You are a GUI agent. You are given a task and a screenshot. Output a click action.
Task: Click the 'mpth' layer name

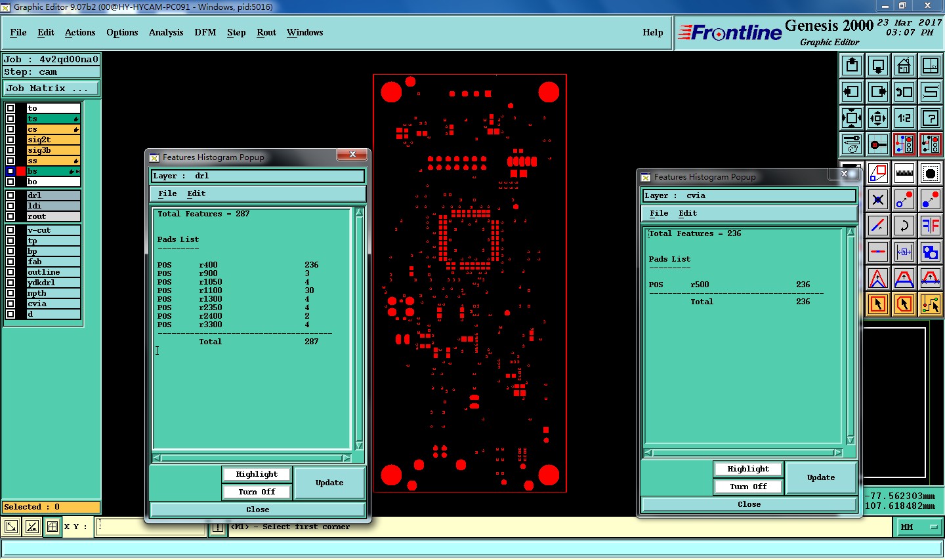click(x=53, y=293)
